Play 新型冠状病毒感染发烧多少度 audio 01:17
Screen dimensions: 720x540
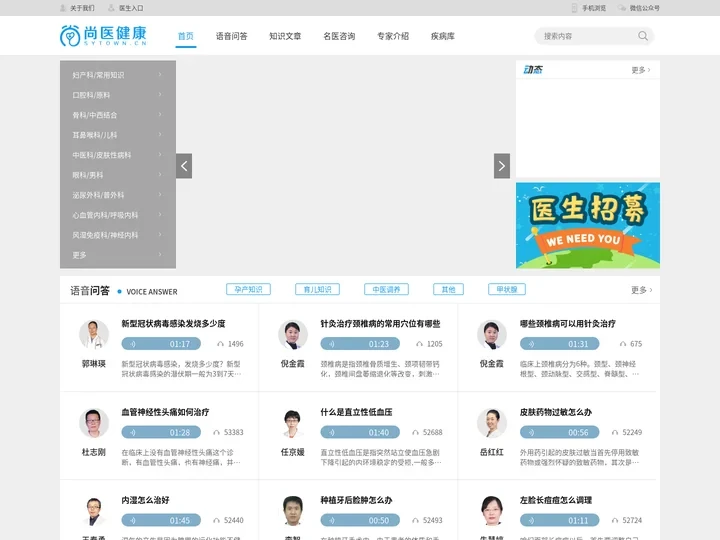tap(161, 344)
